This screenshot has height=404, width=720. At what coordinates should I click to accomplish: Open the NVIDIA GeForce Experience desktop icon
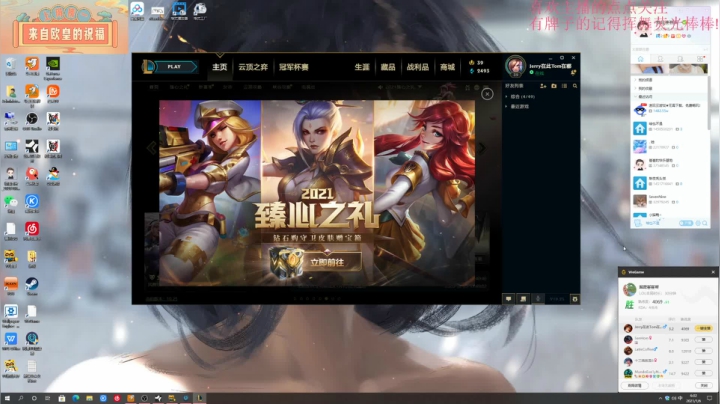pyautogui.click(x=53, y=68)
